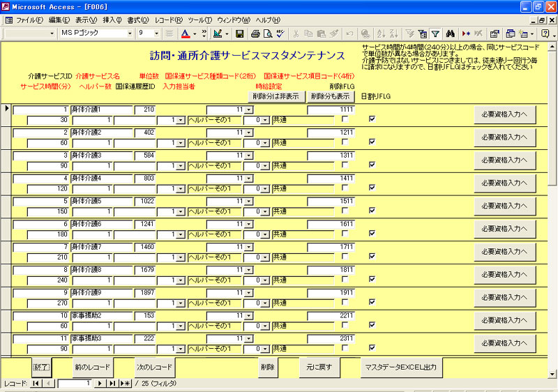Open the ツール(T) menu

(x=200, y=20)
